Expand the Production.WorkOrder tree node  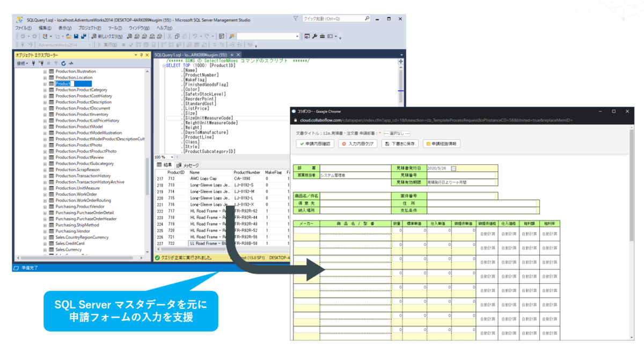coord(45,194)
